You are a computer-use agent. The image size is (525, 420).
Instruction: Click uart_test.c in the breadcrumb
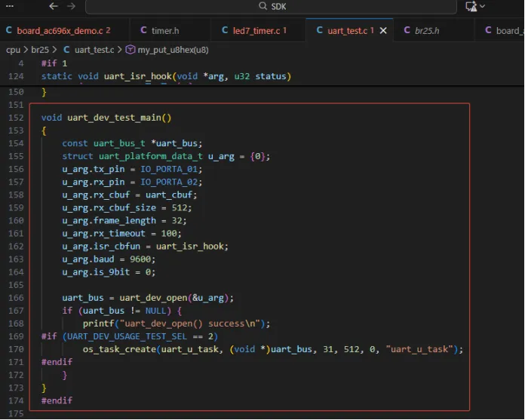click(94, 50)
